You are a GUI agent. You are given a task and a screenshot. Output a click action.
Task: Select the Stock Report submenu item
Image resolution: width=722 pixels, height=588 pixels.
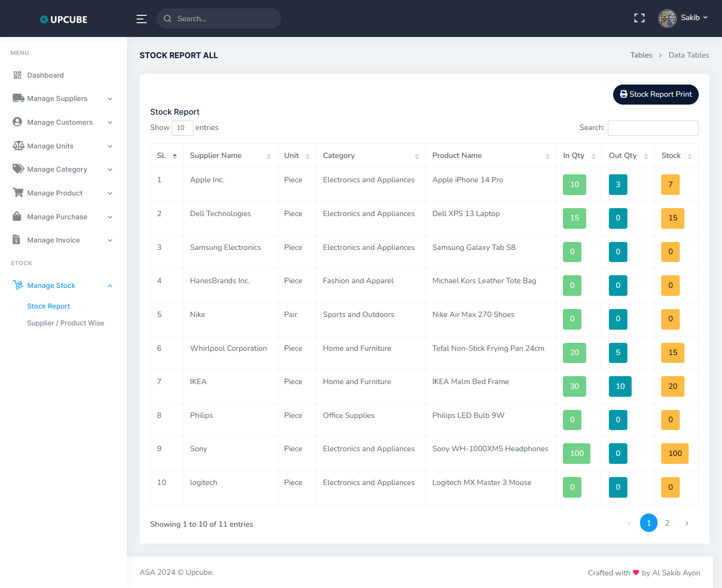click(49, 306)
